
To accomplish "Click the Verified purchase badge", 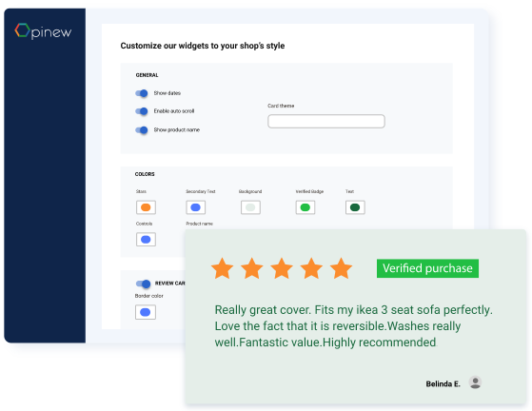I will click(427, 268).
